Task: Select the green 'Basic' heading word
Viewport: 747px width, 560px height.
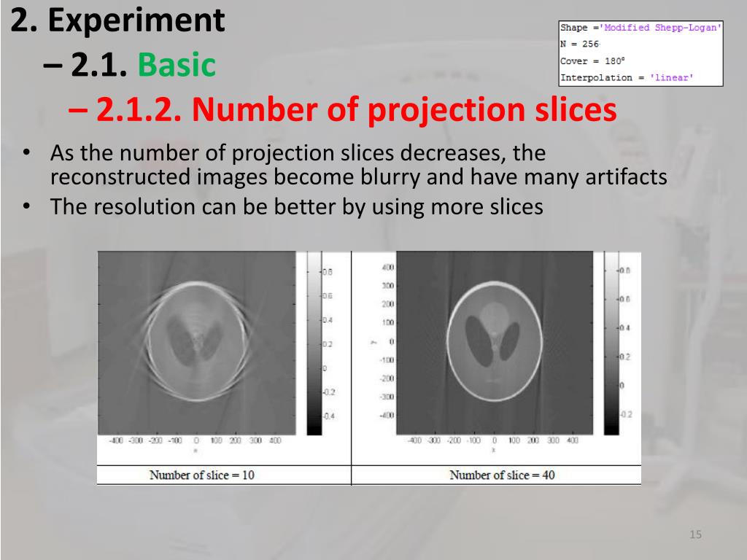Action: (177, 64)
